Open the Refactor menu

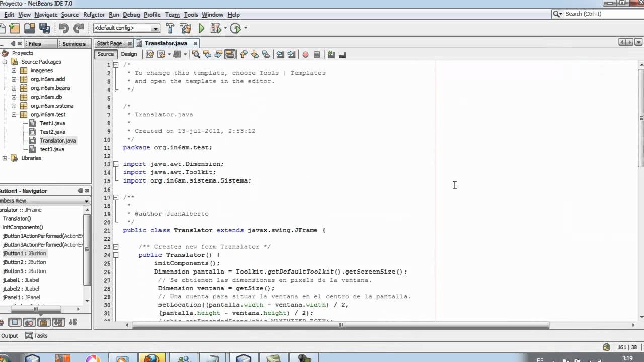94,15
